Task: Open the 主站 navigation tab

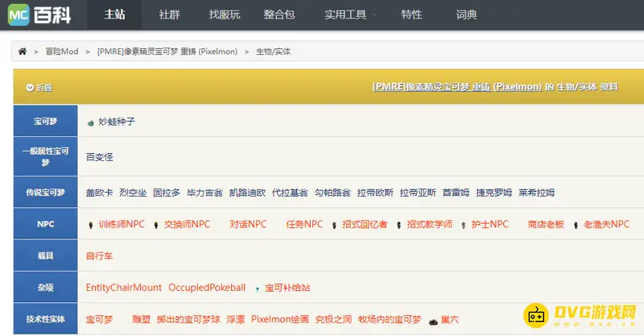Action: (115, 15)
